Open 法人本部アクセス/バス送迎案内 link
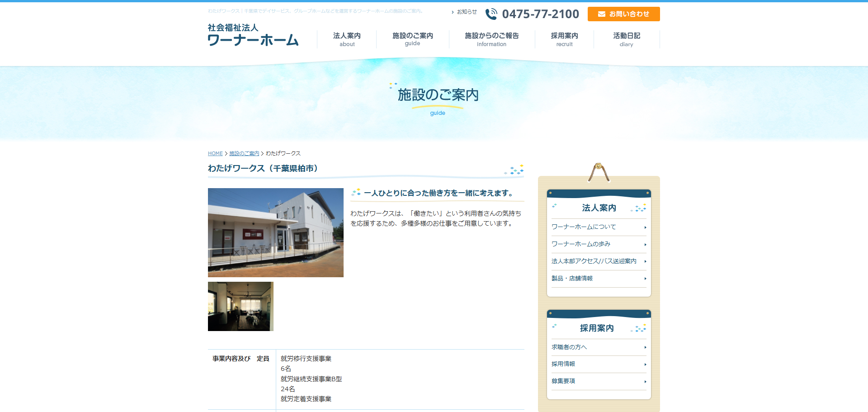Screen dimensions: 868x412 [x=594, y=261]
